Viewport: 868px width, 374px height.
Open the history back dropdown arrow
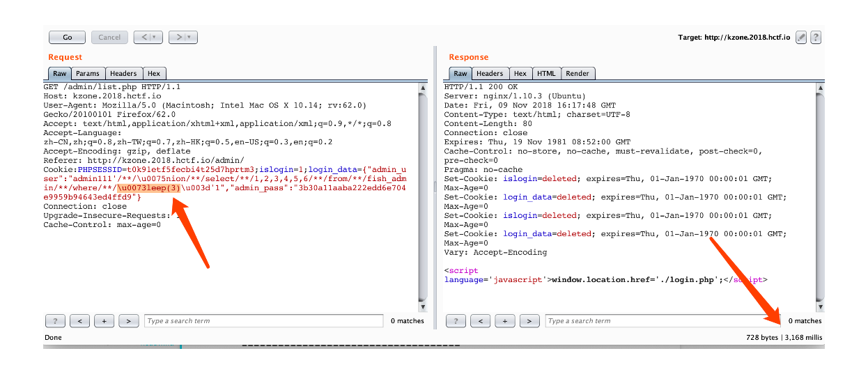(x=155, y=38)
